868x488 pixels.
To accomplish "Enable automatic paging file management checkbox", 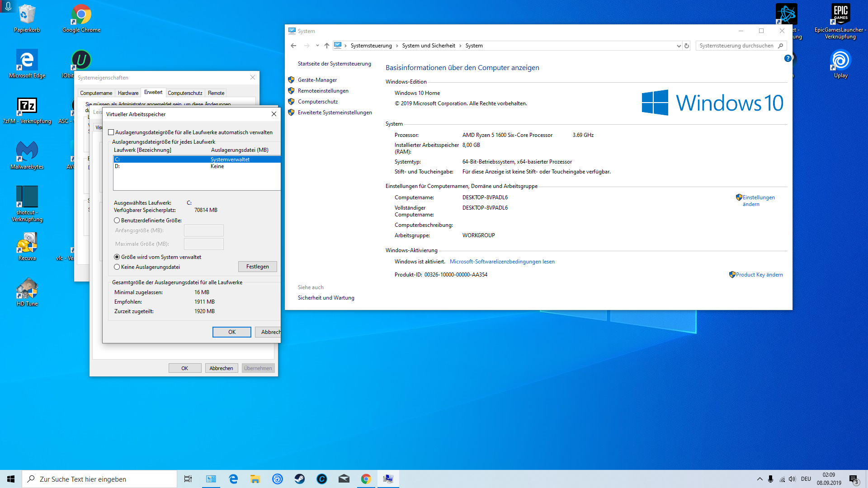I will point(111,132).
